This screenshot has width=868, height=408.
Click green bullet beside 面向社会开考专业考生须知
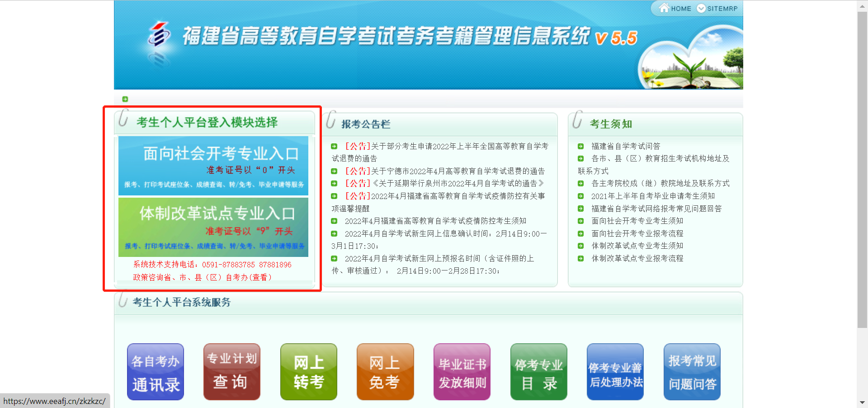580,221
